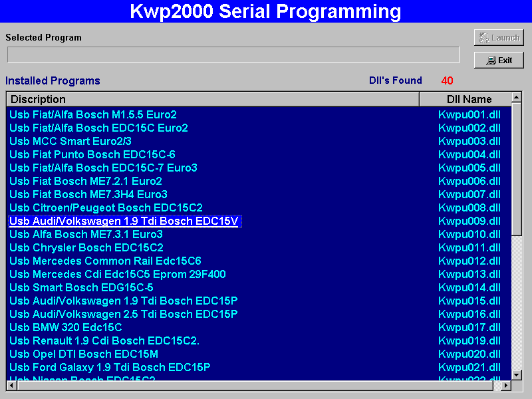Click the horizontal scrollbar left arrow

11,386
